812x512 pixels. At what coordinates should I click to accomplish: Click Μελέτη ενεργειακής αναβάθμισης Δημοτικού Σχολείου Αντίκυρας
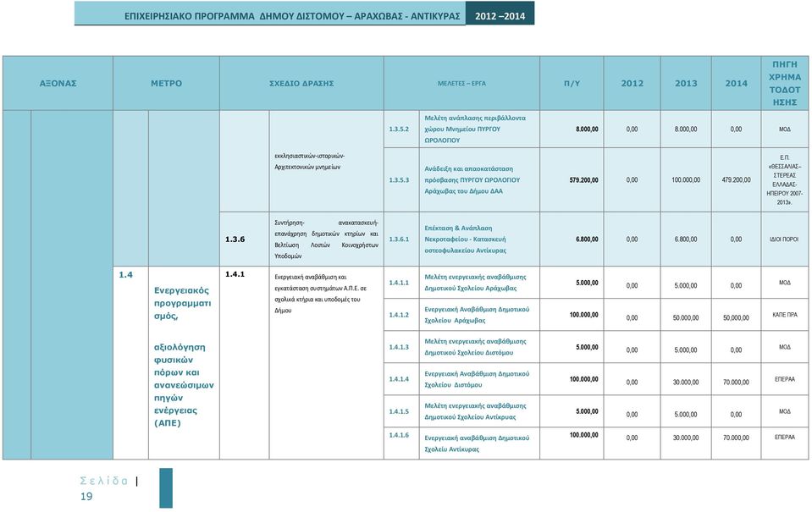pos(475,411)
